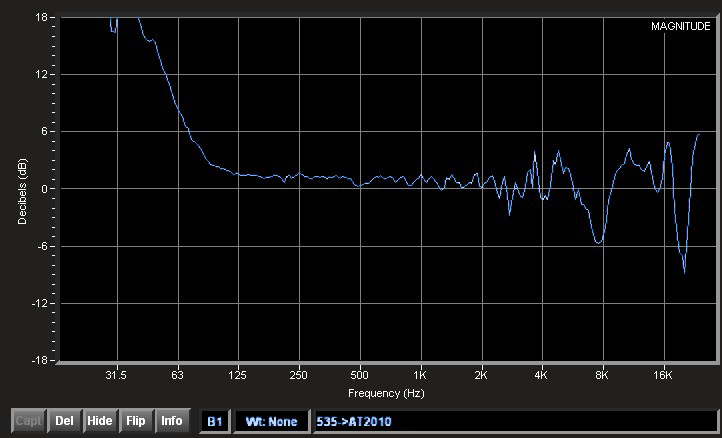The image size is (722, 438).
Task: Click the -6 dB scale label
Action: [41, 246]
